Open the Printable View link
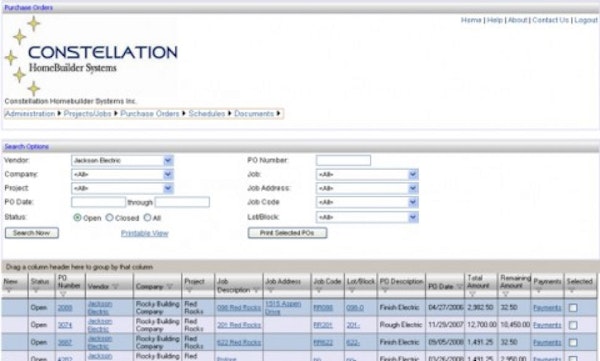 [x=145, y=233]
